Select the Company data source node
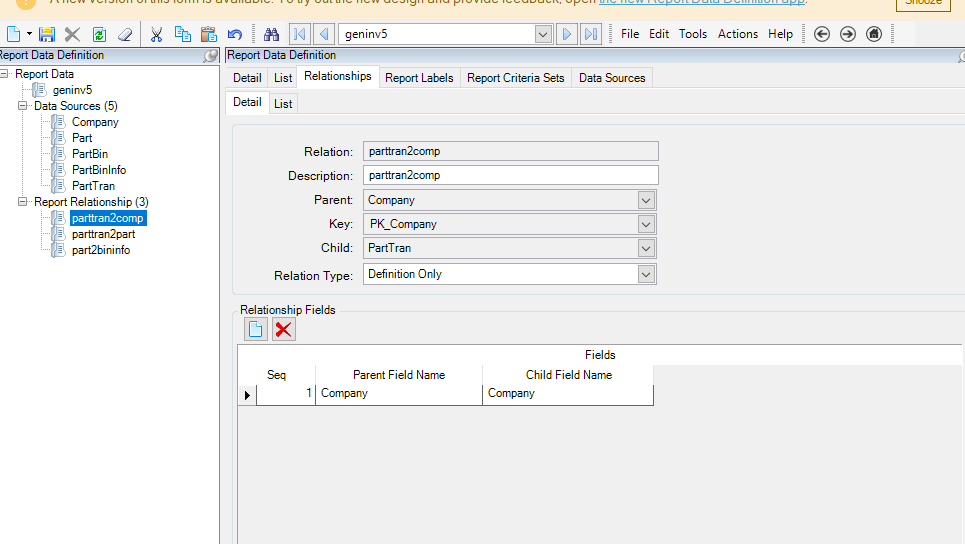This screenshot has height=544, width=965. (x=95, y=122)
